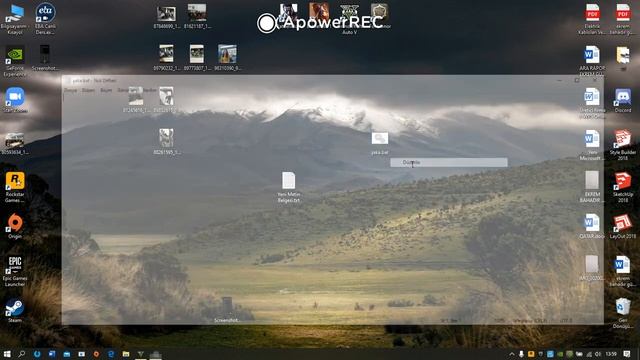Open the Screenshot file next to GeForce
The height and width of the screenshot is (360, 640).
(45, 58)
